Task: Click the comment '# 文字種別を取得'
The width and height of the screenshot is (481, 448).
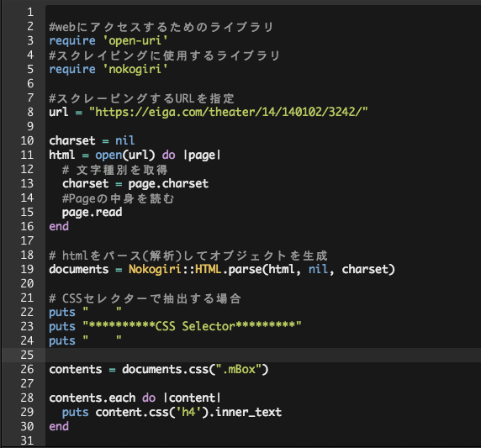Action: [115, 170]
